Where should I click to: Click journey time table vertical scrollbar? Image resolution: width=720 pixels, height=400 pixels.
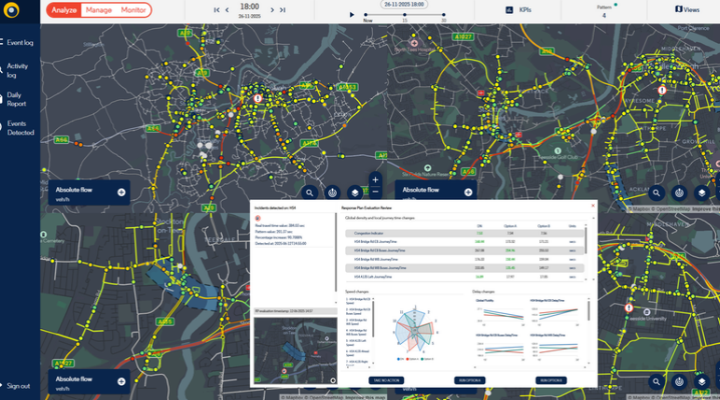pos(586,239)
